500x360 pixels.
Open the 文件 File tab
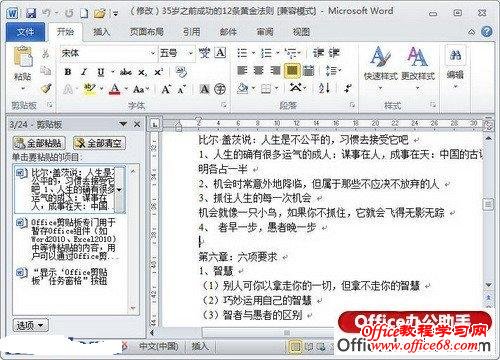click(x=25, y=32)
